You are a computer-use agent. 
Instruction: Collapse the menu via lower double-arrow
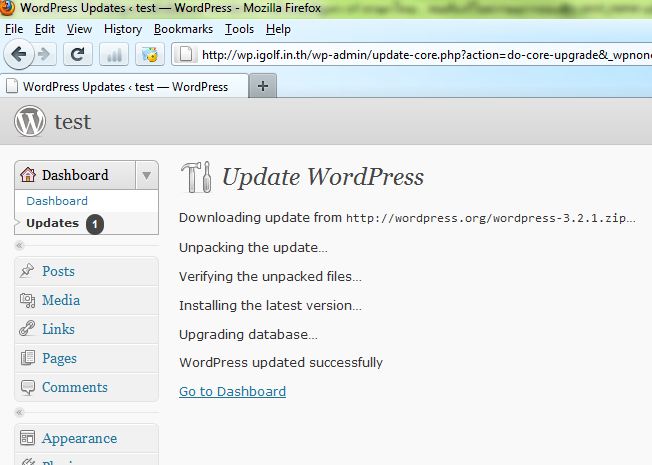coord(19,413)
